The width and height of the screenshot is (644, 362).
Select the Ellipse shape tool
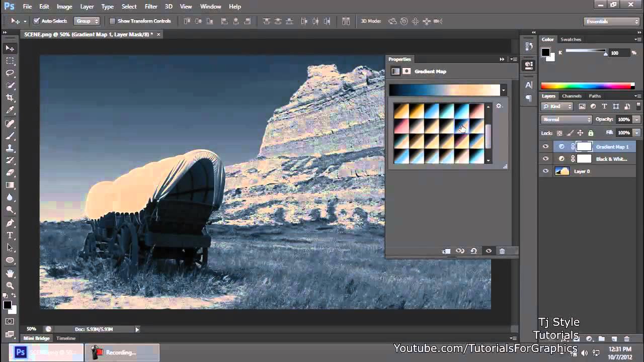[x=10, y=260]
